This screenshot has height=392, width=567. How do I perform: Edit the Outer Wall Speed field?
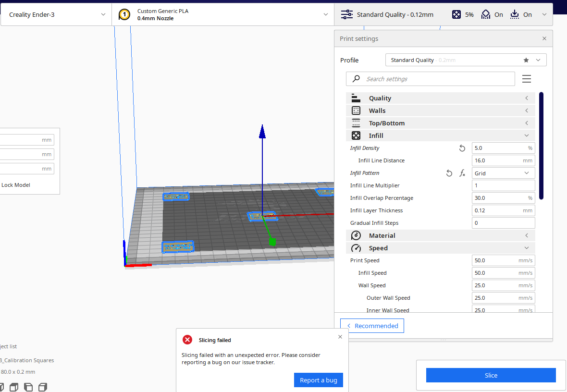(x=503, y=298)
